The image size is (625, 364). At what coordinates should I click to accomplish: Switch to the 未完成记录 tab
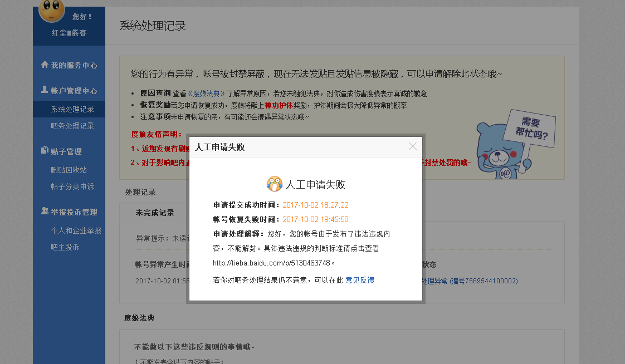click(155, 213)
